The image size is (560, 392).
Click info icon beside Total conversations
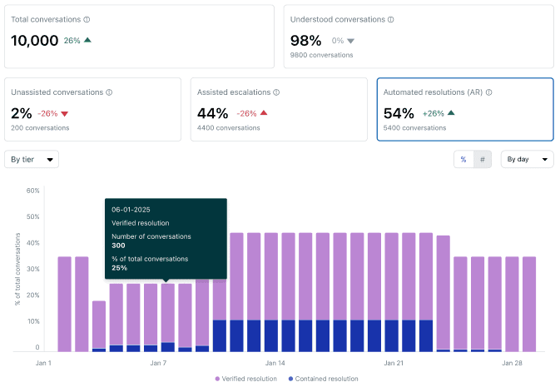click(x=87, y=20)
